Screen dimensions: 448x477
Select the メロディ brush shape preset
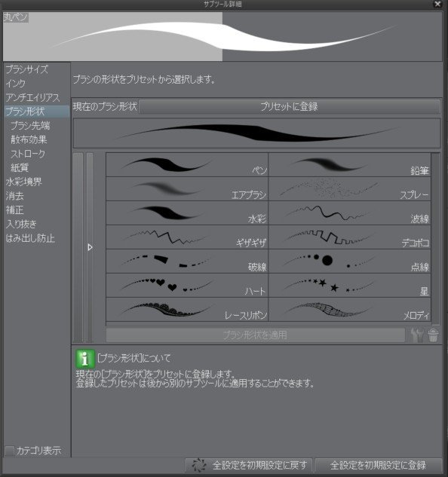(350, 310)
